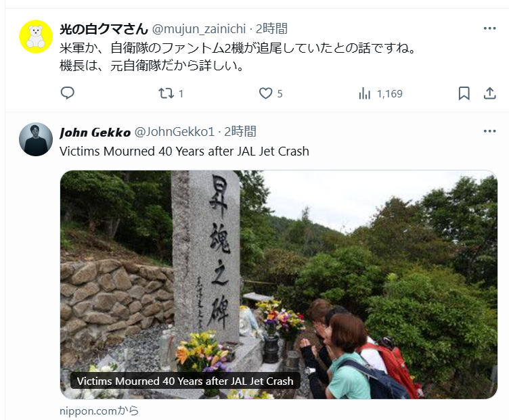Open John Gekko's profile picture
This screenshot has height=420, width=509.
(x=36, y=139)
